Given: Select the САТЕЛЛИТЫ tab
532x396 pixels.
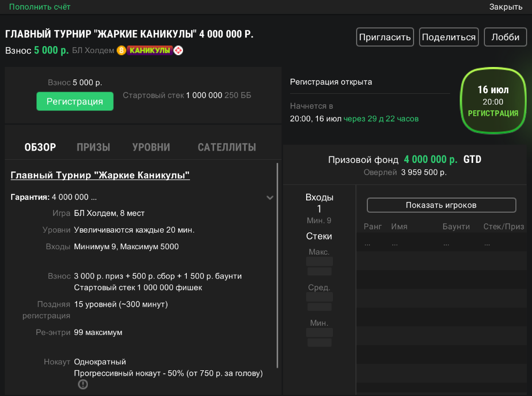Looking at the screenshot, I should [227, 147].
